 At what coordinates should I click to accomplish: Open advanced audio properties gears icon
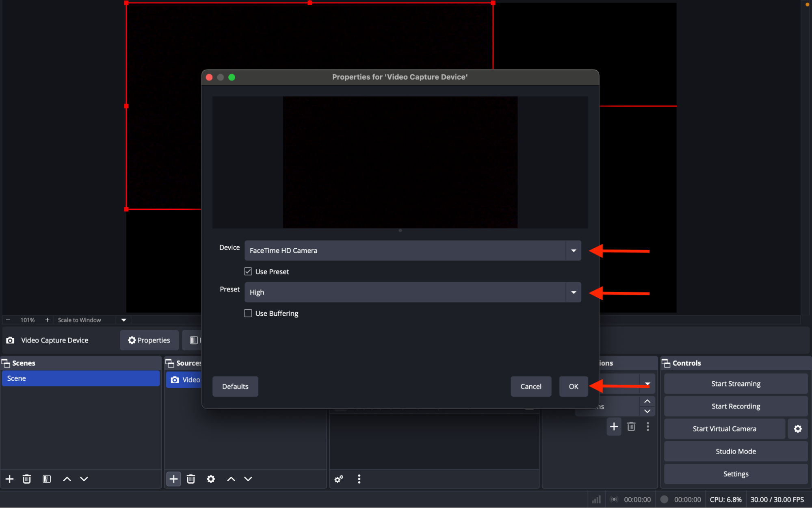coord(338,479)
